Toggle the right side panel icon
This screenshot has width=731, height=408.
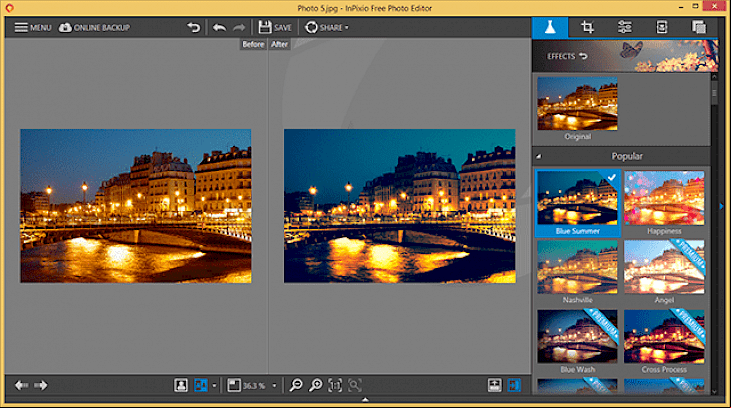click(x=514, y=385)
